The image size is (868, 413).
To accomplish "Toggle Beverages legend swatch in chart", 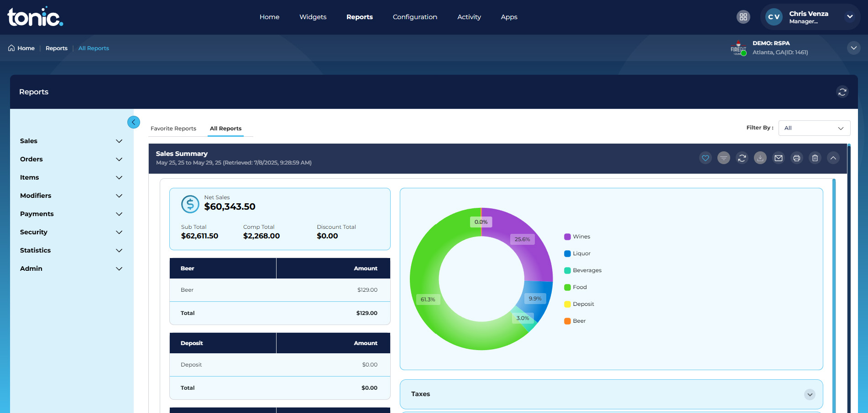I will click(x=567, y=270).
